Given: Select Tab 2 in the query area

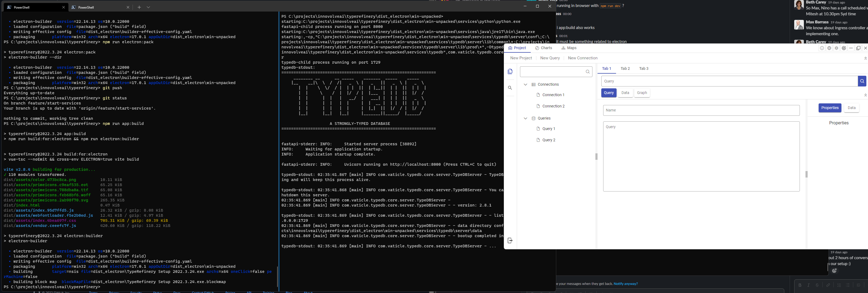Looking at the screenshot, I should click(x=625, y=69).
